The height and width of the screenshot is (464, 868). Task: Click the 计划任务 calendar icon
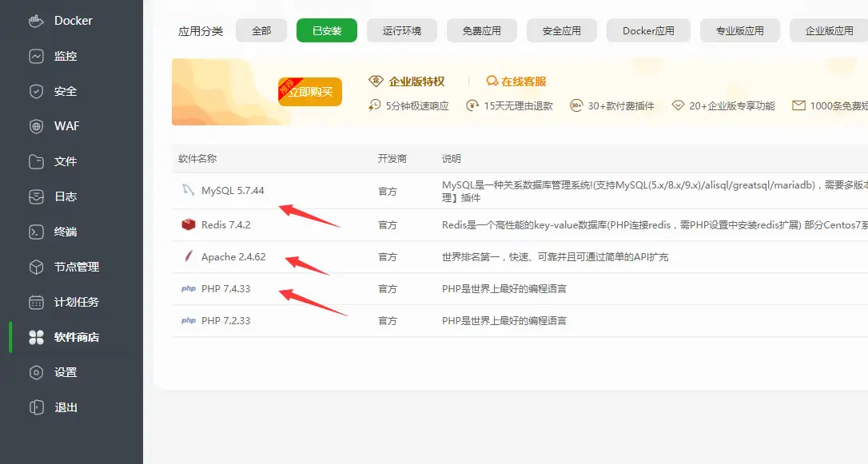pyautogui.click(x=36, y=302)
